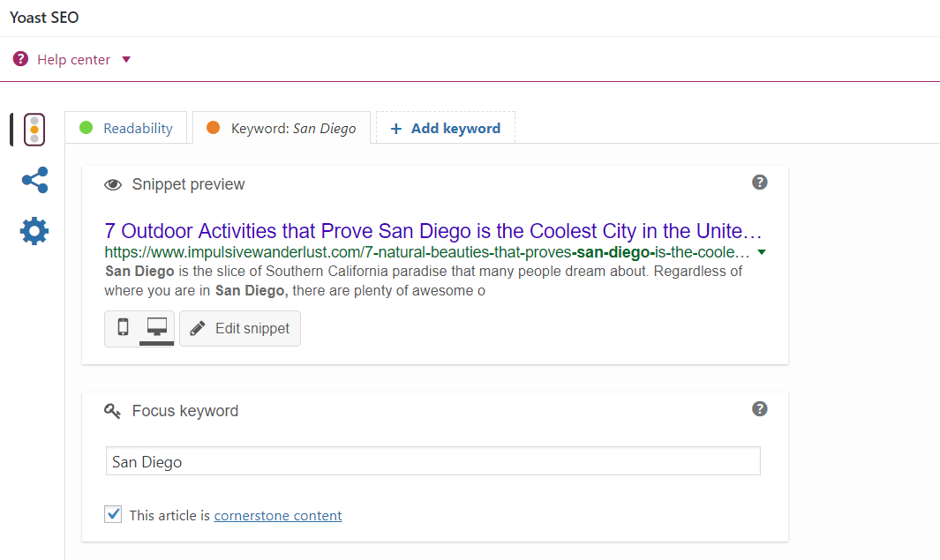The height and width of the screenshot is (560, 940).
Task: Open the social sharing settings icon
Action: (x=34, y=181)
